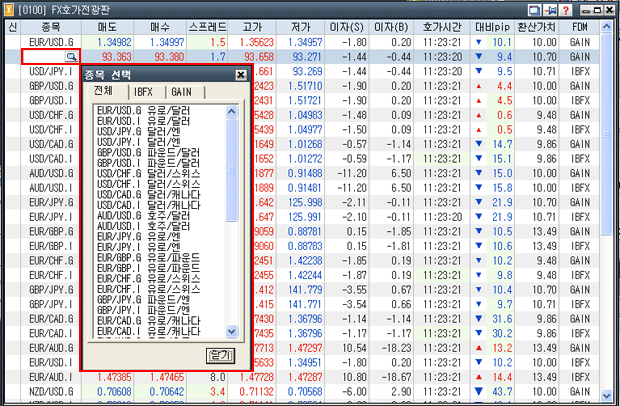Select EUR/USD.G 유로/달러 in list

144,110
